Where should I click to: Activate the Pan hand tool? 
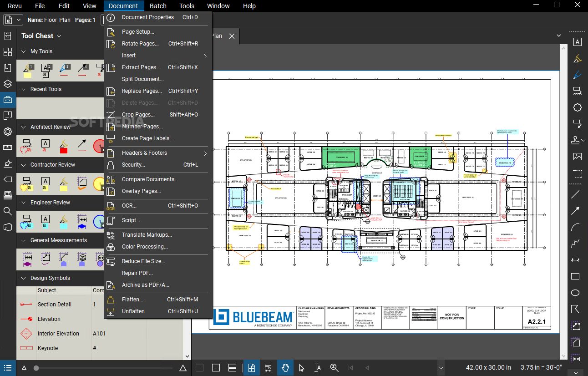coord(286,368)
